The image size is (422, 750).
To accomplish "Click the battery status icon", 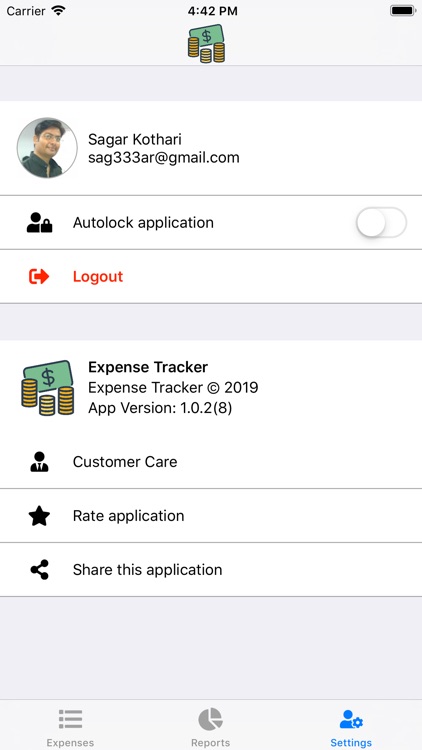I will point(402,11).
